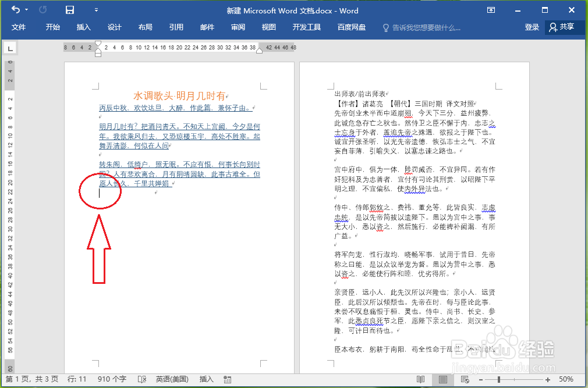Switch to Read Mode view icon
This screenshot has width=588, height=388.
click(420, 379)
